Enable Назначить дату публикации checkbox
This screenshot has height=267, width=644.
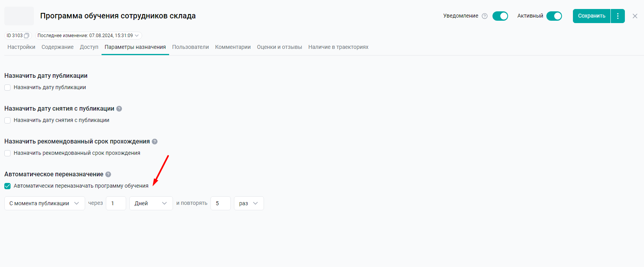tap(7, 88)
